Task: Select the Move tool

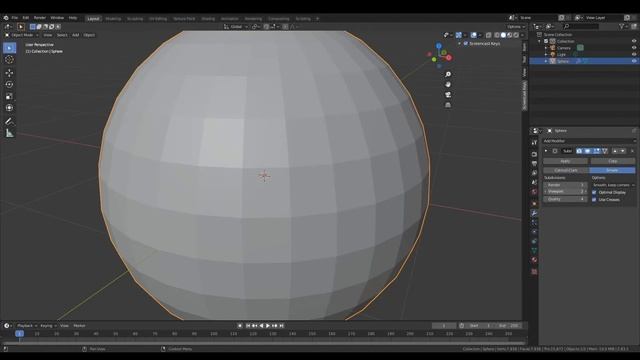Action: (9, 73)
